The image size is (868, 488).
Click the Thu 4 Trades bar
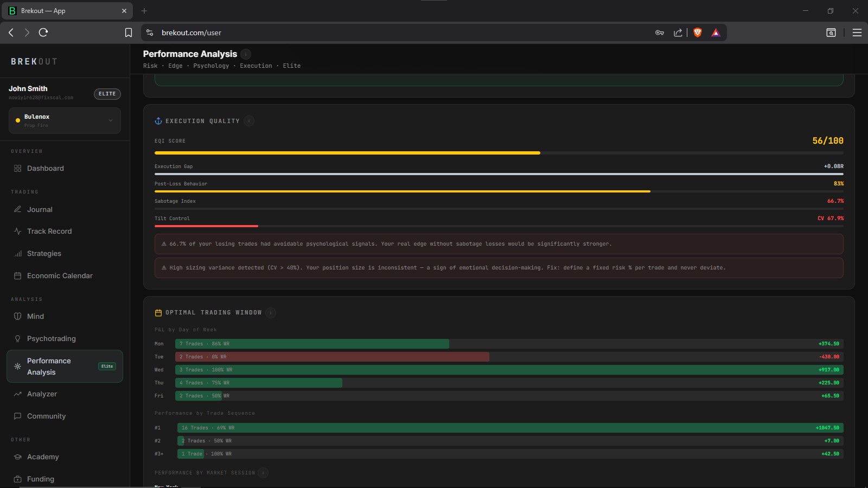coord(259,383)
